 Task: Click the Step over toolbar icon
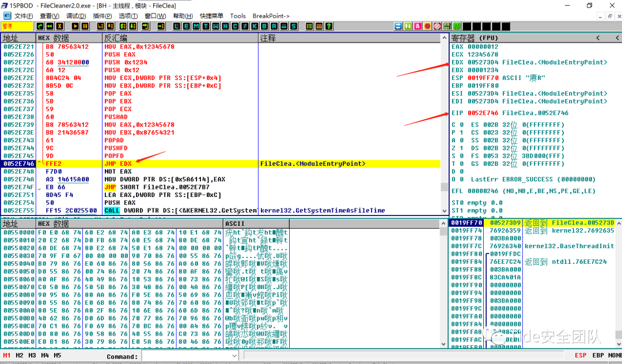[x=110, y=26]
